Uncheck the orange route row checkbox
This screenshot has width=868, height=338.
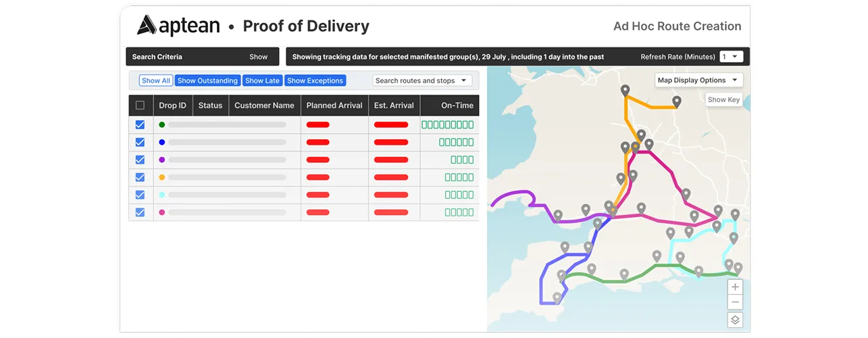pyautogui.click(x=140, y=177)
